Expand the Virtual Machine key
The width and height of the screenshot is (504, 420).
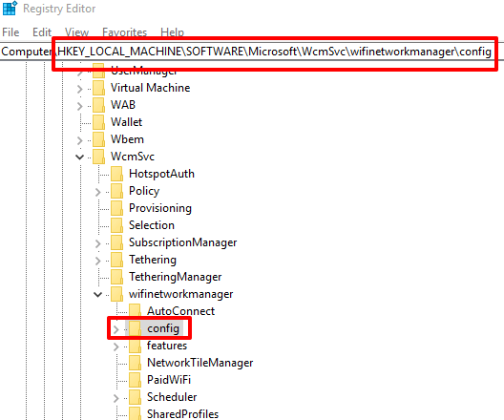tap(80, 89)
